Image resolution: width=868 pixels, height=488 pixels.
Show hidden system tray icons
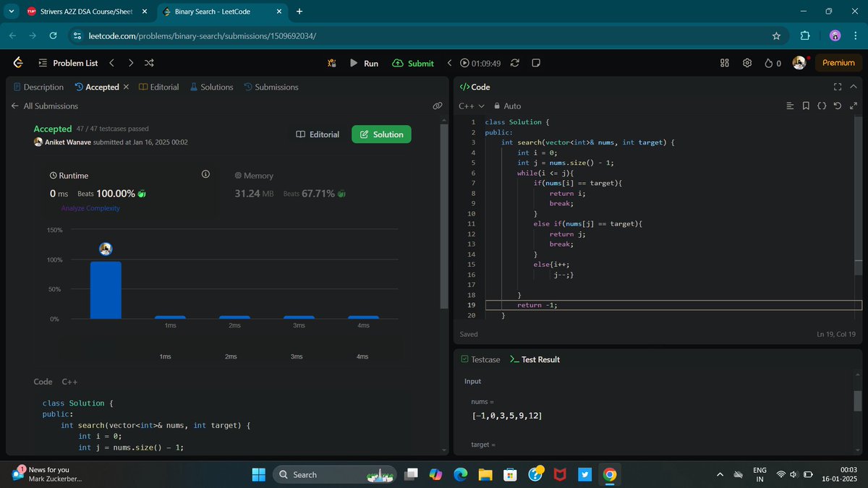coord(720,474)
